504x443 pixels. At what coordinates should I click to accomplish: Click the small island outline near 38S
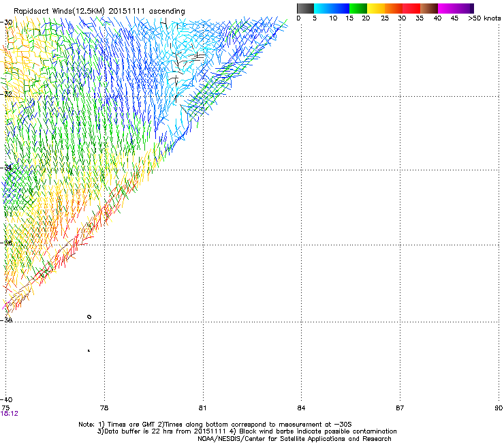[x=89, y=317]
